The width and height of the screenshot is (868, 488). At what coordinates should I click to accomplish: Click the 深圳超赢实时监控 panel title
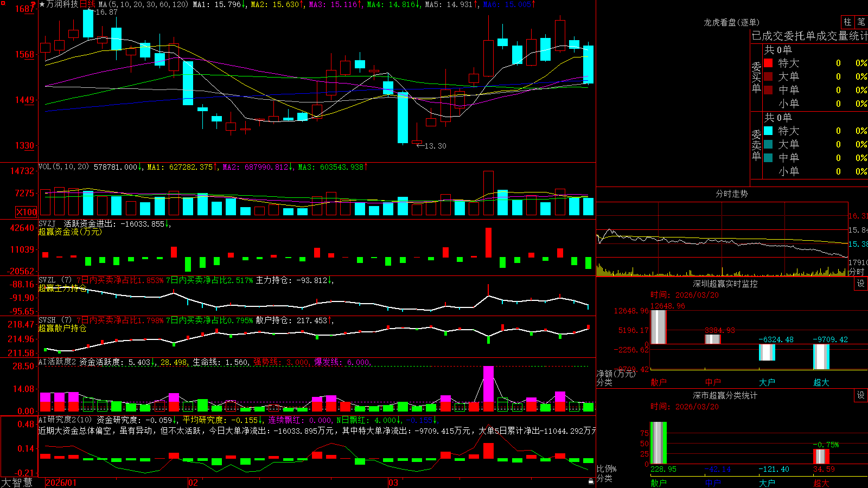725,284
